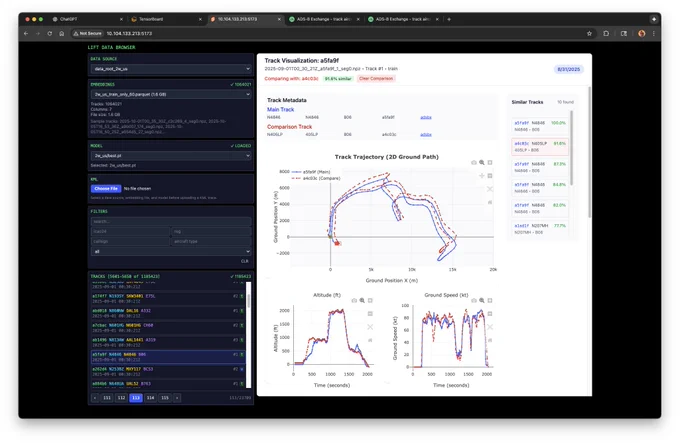This screenshot has height=443, width=680.
Task: Select similar track a4c03c N405LP 91.6%
Action: (x=540, y=147)
